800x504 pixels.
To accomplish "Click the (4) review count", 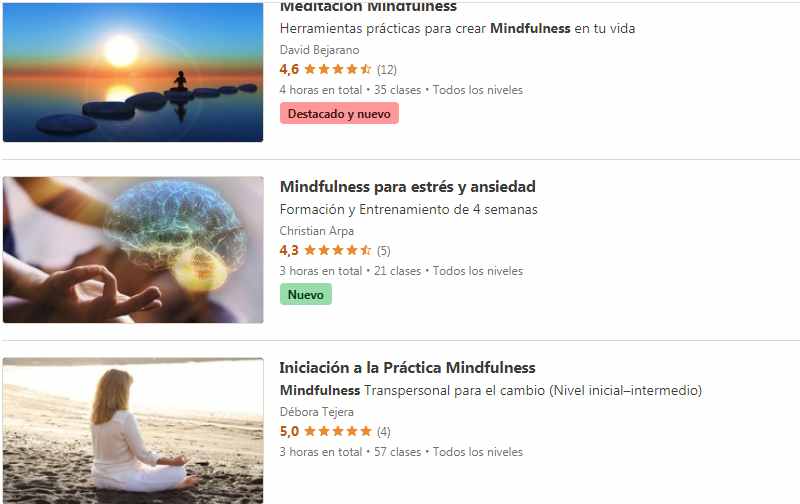I will 384,432.
